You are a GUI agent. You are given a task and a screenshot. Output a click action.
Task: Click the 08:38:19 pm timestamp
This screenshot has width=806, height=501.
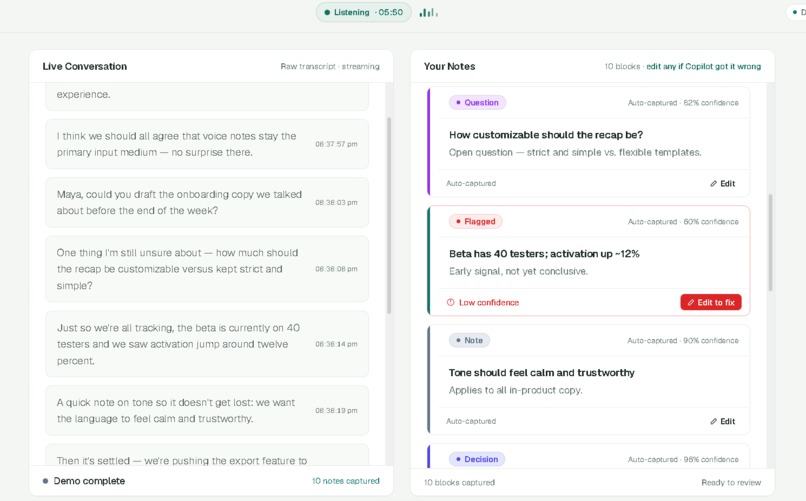pos(336,411)
